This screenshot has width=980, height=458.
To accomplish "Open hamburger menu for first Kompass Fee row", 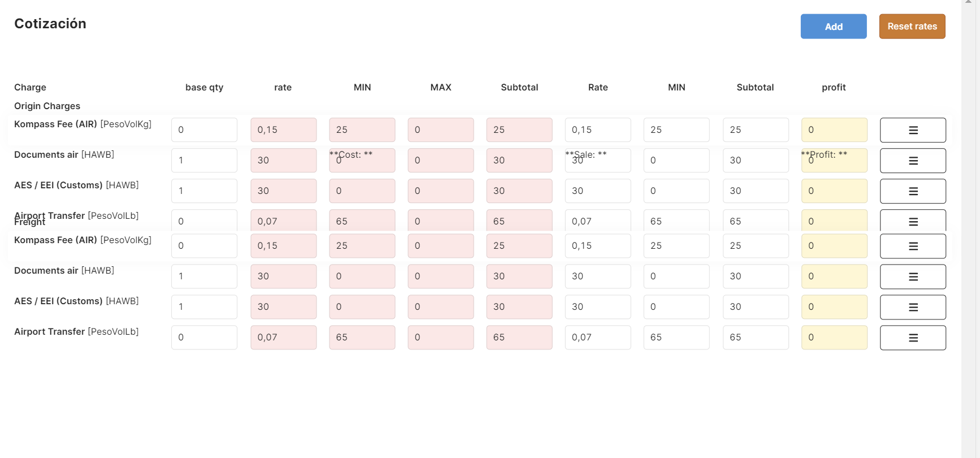I will click(912, 130).
